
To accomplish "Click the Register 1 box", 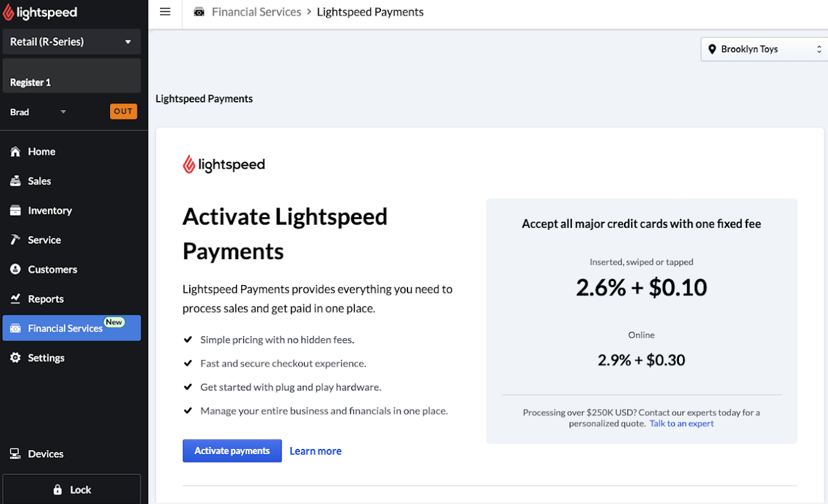I will pos(72,76).
